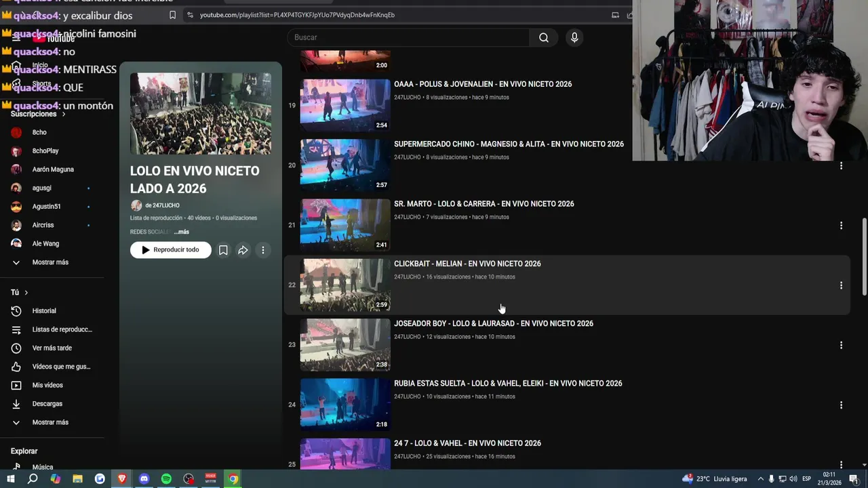Open CLICKBAIT - MELIAN video title
The width and height of the screenshot is (868, 488).
[x=467, y=264]
